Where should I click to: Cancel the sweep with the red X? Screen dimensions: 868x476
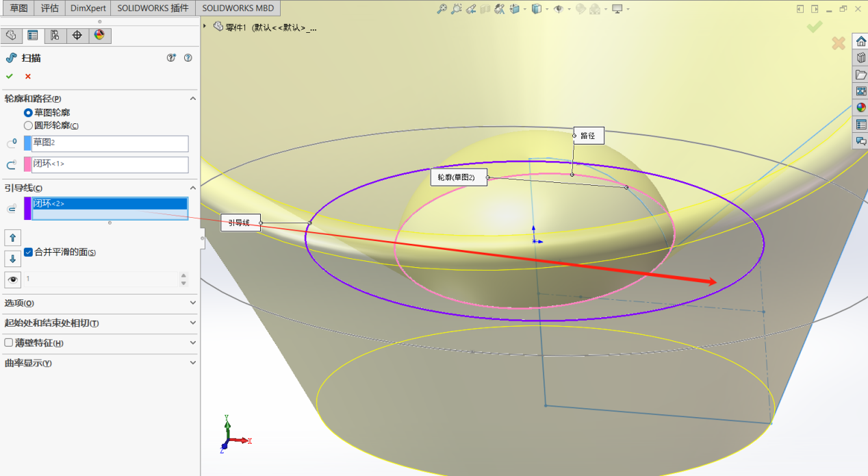coord(28,76)
